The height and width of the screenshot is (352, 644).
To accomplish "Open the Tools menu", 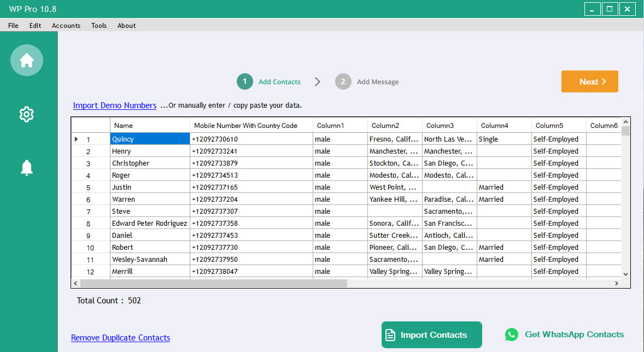I will (99, 26).
